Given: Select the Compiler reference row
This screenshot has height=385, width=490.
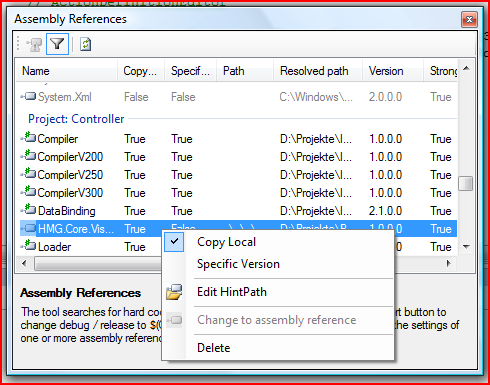Looking at the screenshot, I should pyautogui.click(x=238, y=139).
